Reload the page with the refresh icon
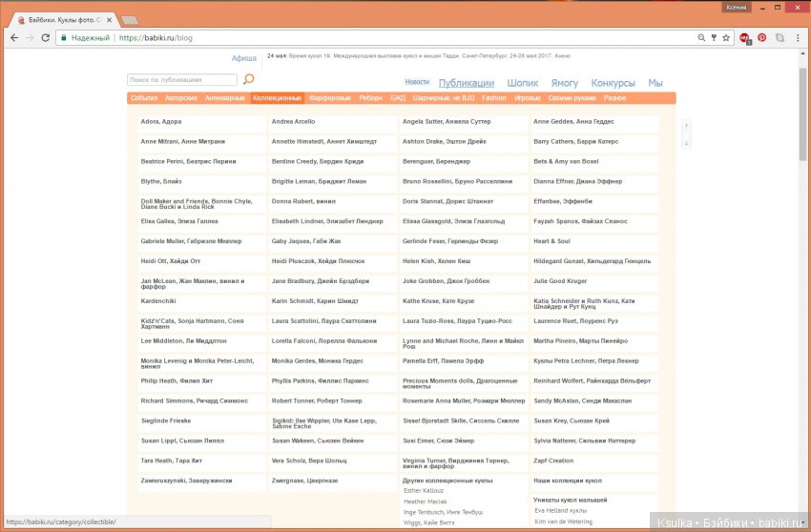The height and width of the screenshot is (532, 811). coord(46,38)
